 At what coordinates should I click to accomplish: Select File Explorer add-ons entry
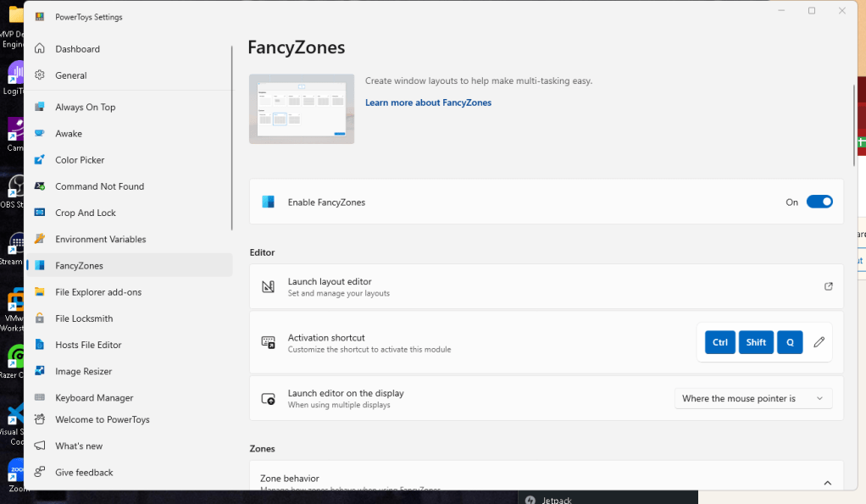130,292
